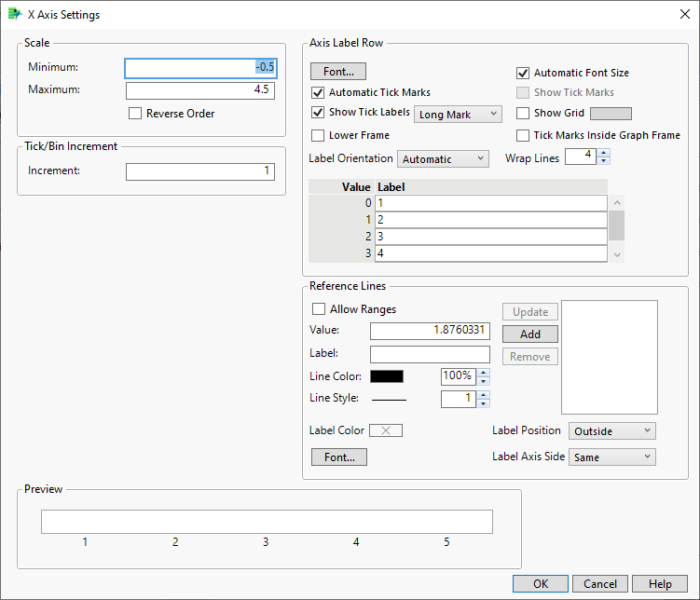Enable the Show Grid checkbox

524,114
